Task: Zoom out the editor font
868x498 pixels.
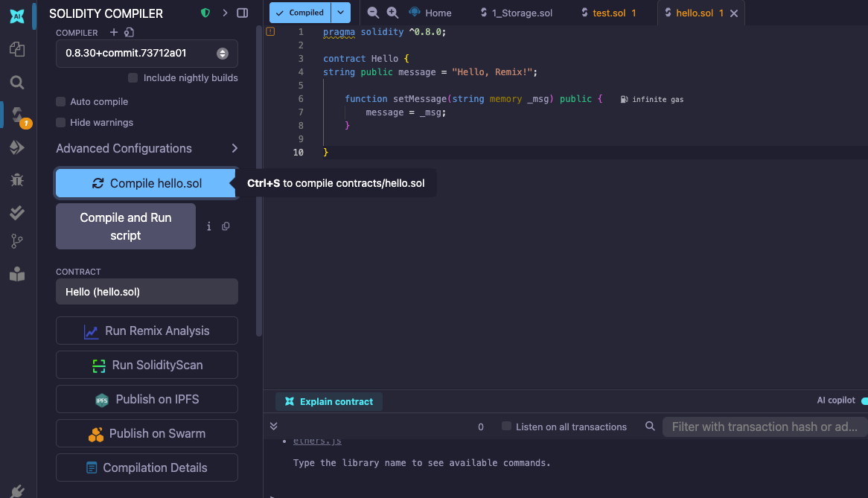Action: [373, 13]
